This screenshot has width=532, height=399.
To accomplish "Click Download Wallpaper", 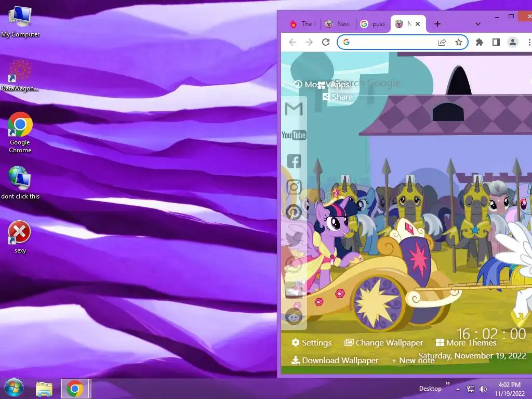I will (x=335, y=361).
